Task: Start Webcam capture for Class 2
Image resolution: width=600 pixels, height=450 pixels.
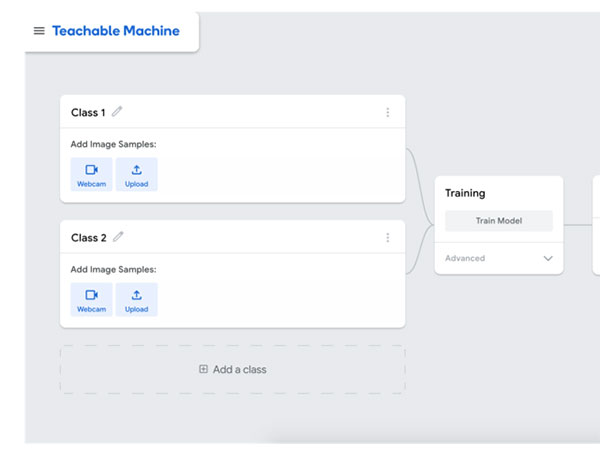Action: (x=92, y=299)
